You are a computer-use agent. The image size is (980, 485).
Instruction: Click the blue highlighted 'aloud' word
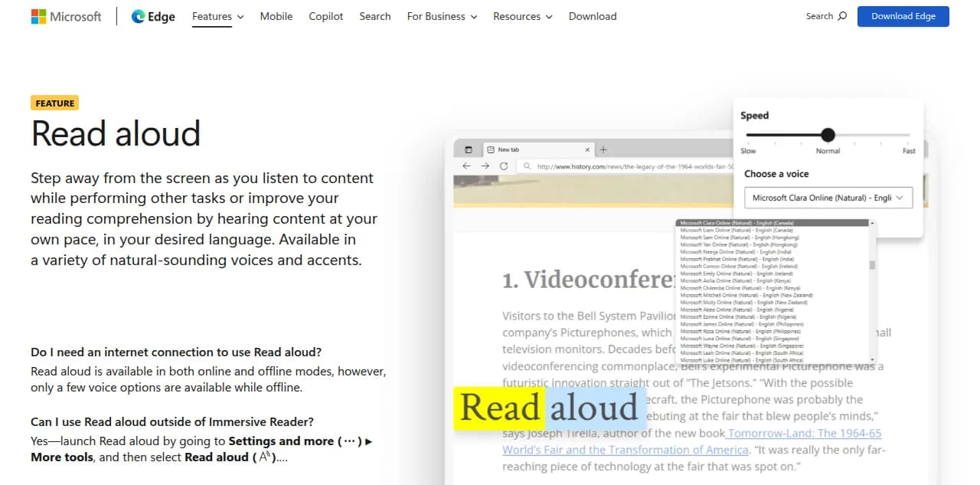594,408
